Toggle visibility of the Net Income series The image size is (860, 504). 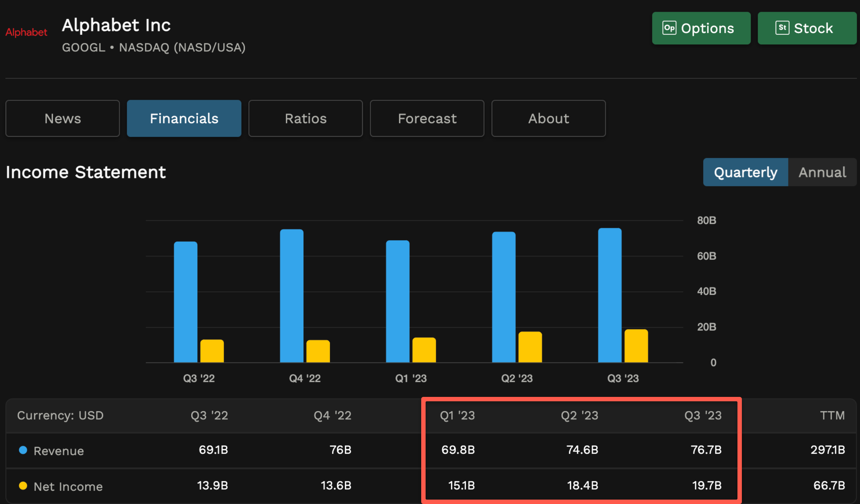(x=68, y=486)
